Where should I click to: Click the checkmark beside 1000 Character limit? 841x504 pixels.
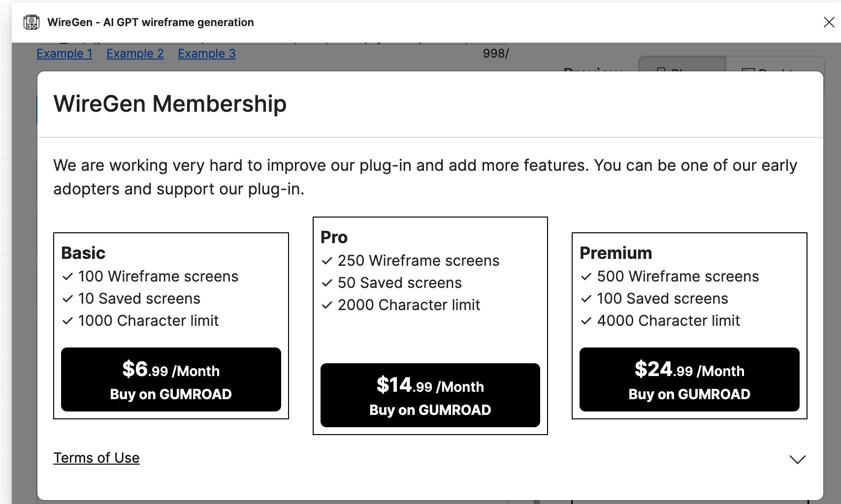click(68, 321)
